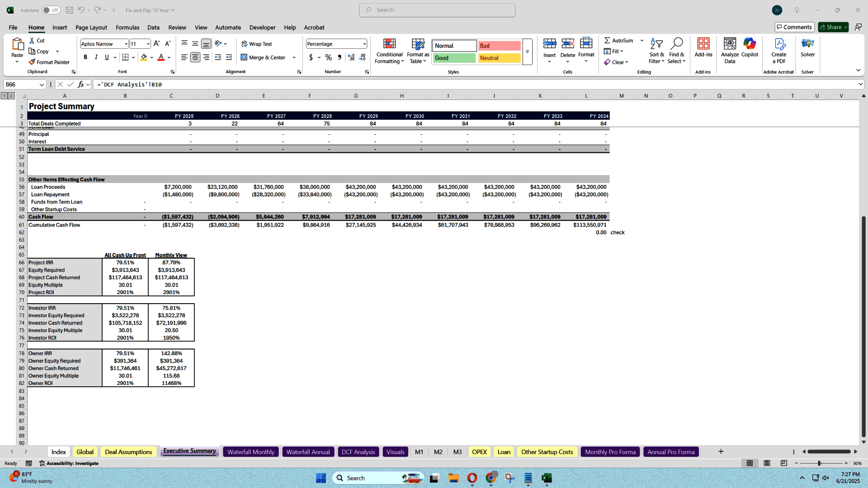Expand the cell Styles gallery
Viewport: 868px width, 488px height.
pos(527,52)
